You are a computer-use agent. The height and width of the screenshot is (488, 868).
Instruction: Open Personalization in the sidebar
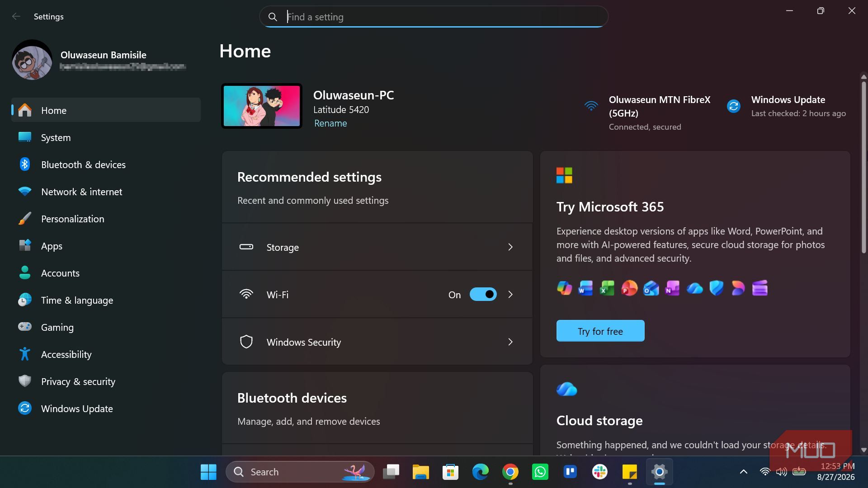point(106,219)
